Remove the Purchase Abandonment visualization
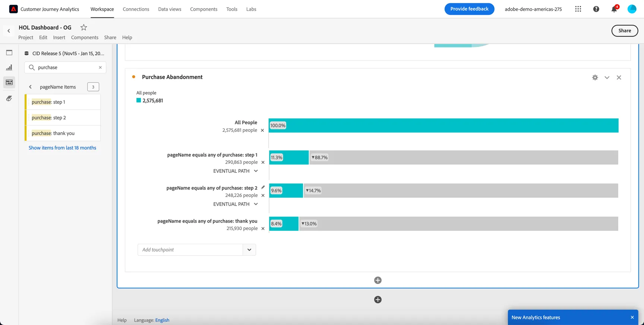644x325 pixels. 619,77
